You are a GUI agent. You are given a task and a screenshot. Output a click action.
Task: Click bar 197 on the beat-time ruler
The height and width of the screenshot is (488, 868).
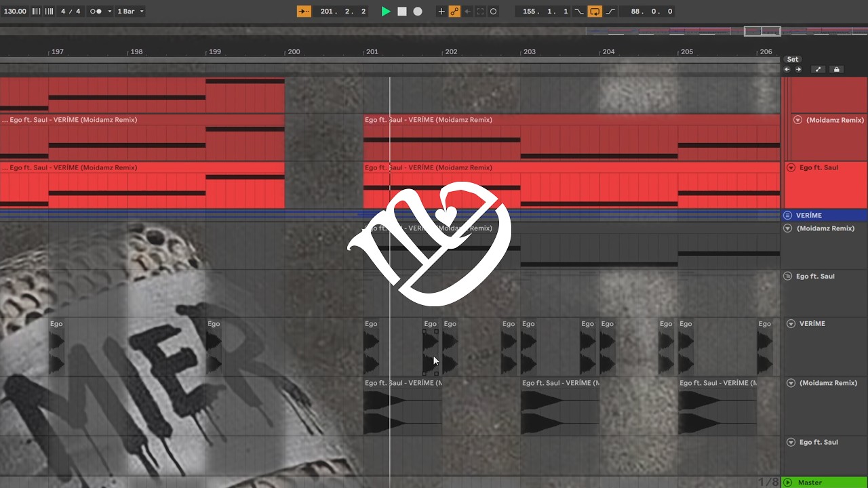pyautogui.click(x=58, y=52)
